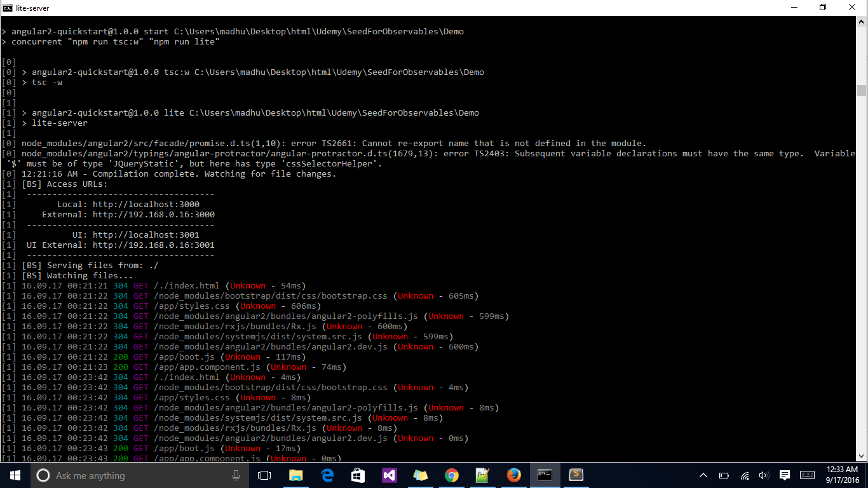Image resolution: width=868 pixels, height=488 pixels.
Task: Check the battery status tray icon
Action: pyautogui.click(x=723, y=475)
